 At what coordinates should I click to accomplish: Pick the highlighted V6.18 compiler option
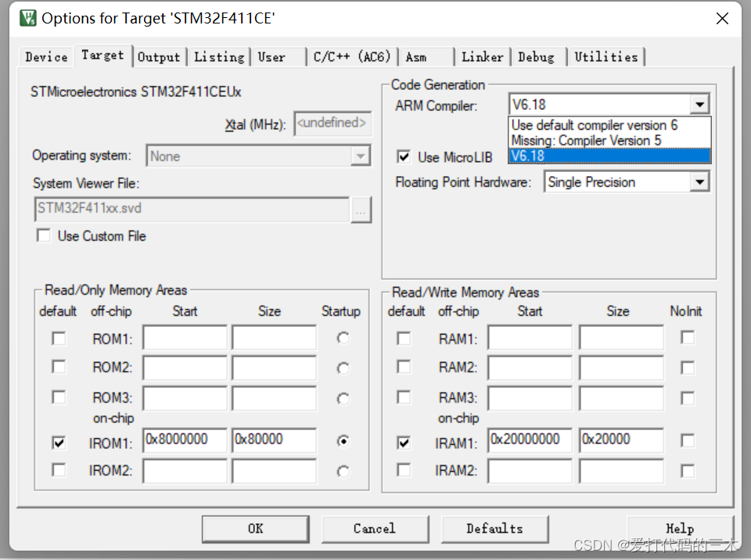click(609, 156)
